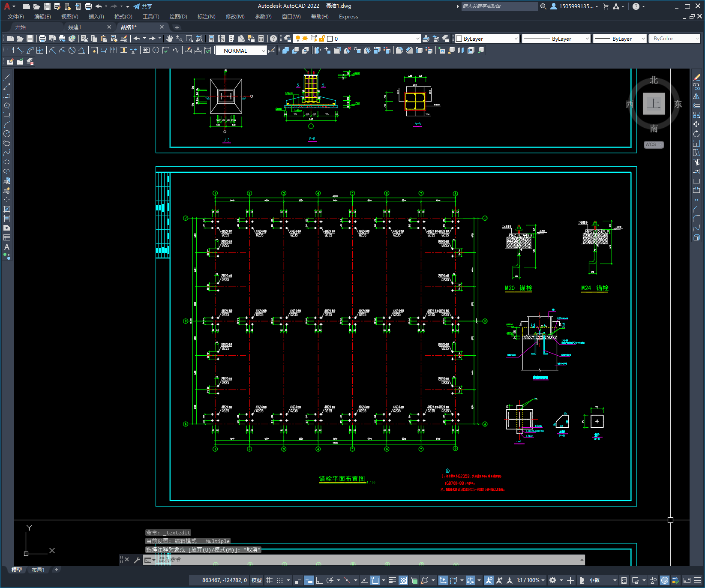Screen dimensions: 705x588
Task: Select the Hatch tool in the draw toolbar
Action: tap(7, 209)
